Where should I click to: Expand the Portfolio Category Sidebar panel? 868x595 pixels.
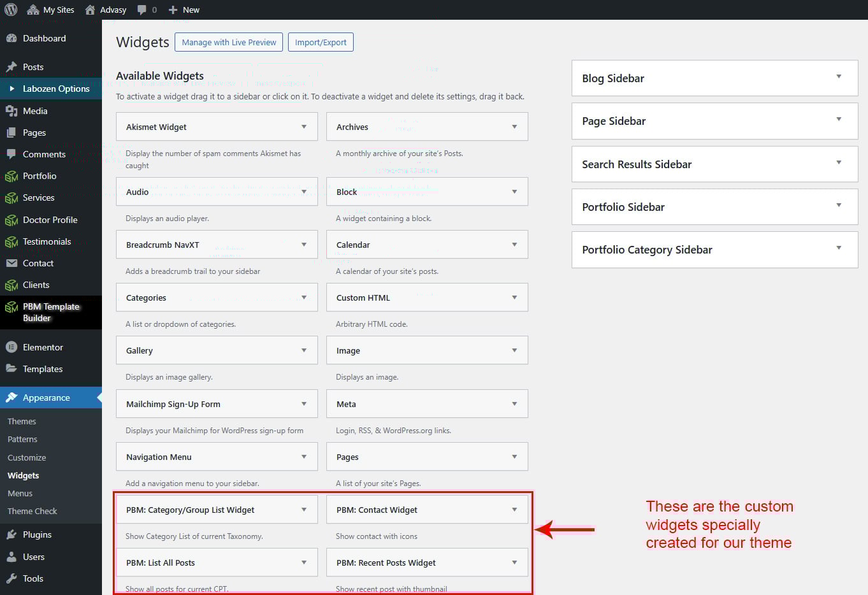(839, 248)
